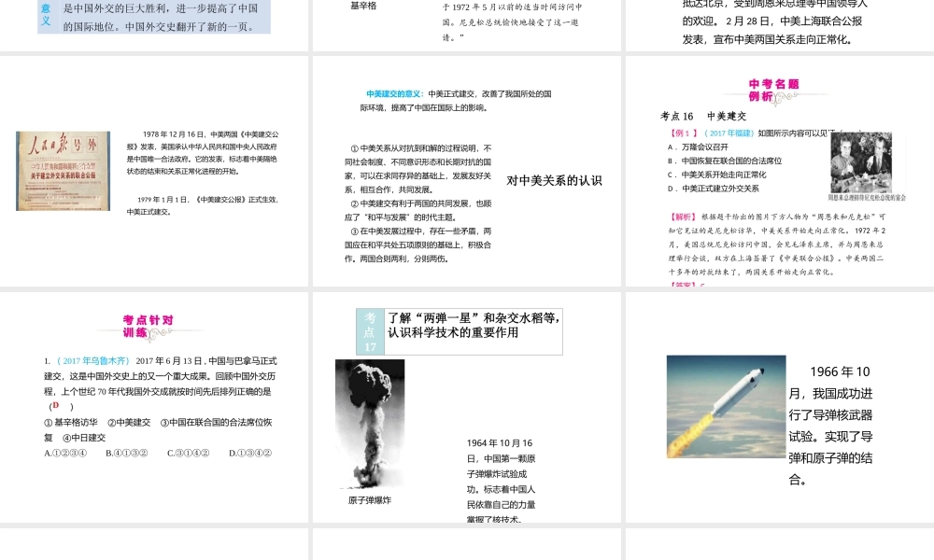This screenshot has height=560, width=934.
Task: Open the top slide mentioning 中美上海联合公报
Action: (x=780, y=25)
